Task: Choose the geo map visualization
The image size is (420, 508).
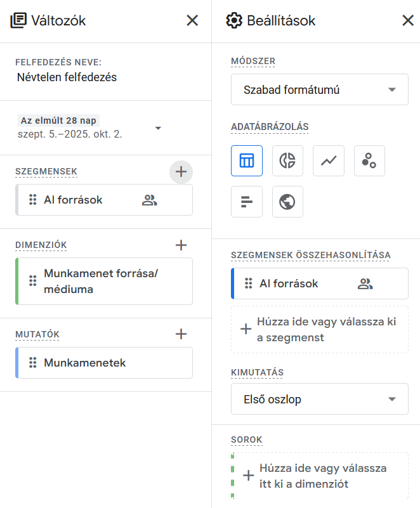Action: [x=287, y=202]
